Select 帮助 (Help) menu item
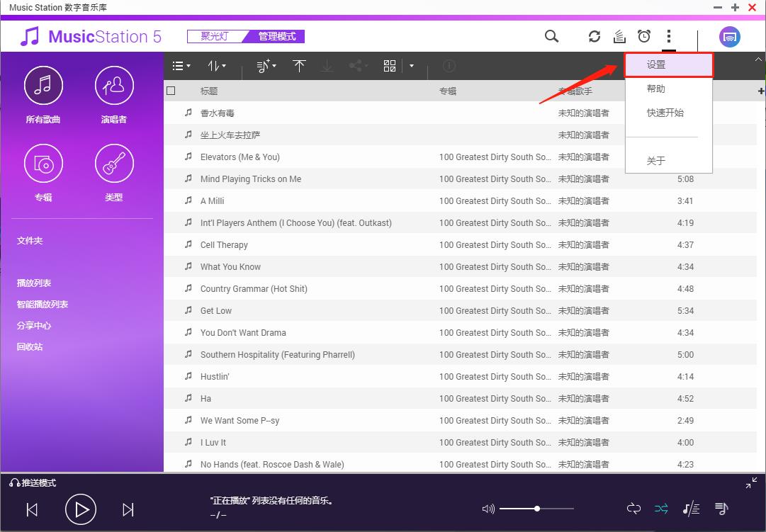 coord(669,89)
